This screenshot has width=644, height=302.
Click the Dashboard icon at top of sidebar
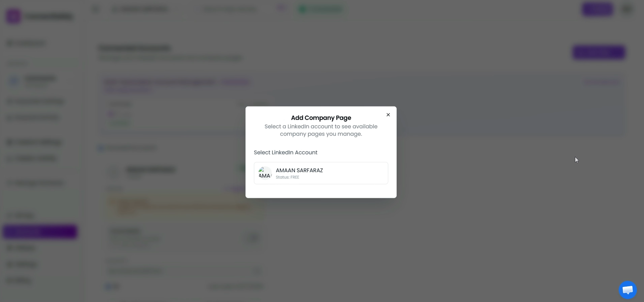(x=10, y=43)
